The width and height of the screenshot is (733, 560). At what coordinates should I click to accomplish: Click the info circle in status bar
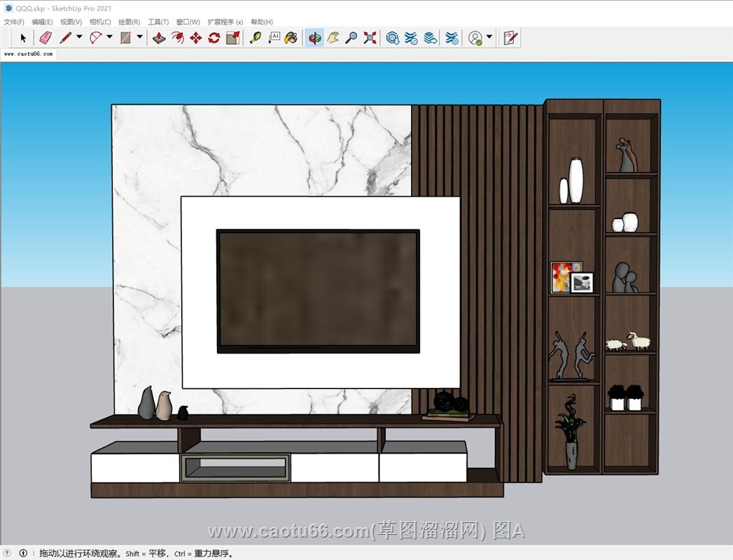pyautogui.click(x=23, y=553)
